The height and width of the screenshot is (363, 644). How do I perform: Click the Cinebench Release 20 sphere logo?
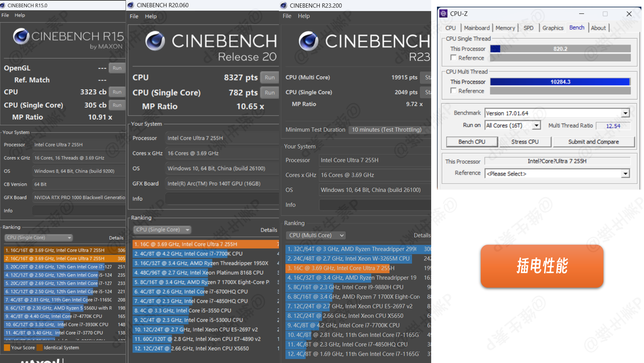[x=155, y=41]
